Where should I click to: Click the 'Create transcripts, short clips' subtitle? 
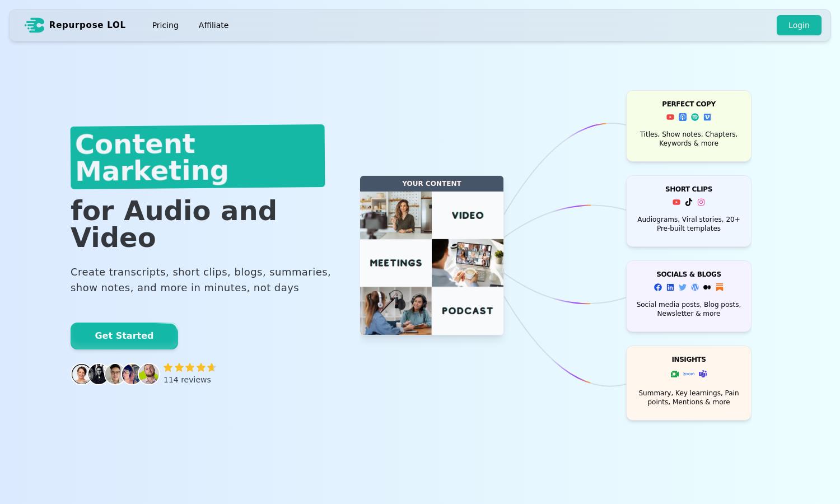(x=200, y=280)
